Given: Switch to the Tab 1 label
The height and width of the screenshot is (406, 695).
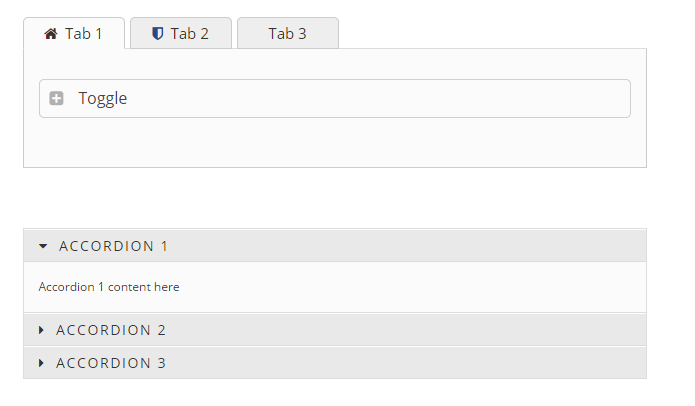Looking at the screenshot, I should tap(84, 34).
